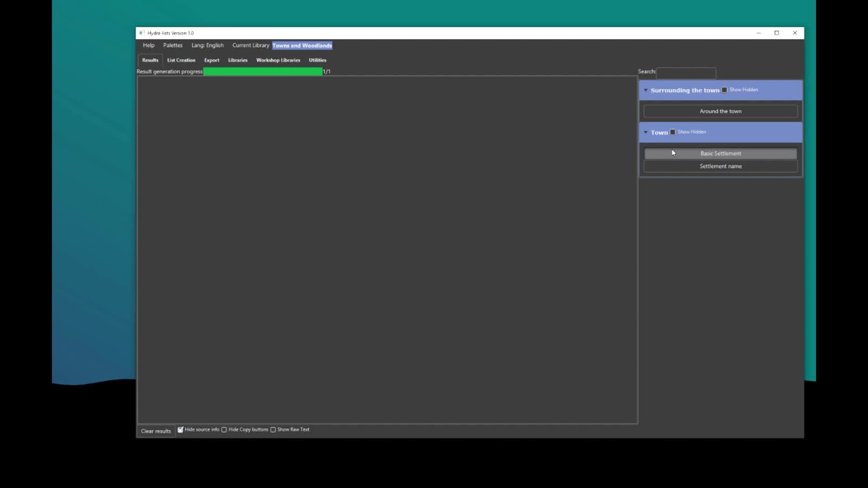
Task: Uncheck Hide source info checkbox
Action: [x=180, y=430]
